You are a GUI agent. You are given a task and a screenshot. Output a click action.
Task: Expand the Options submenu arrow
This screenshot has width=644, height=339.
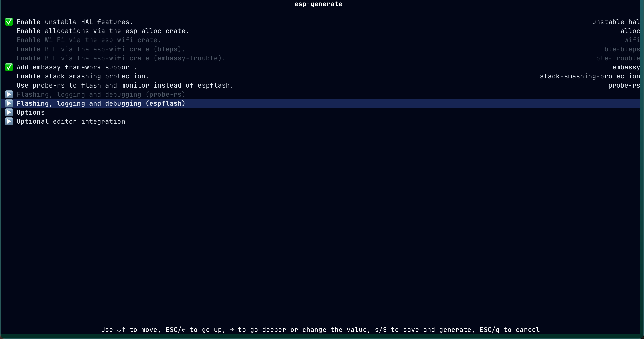(x=9, y=112)
